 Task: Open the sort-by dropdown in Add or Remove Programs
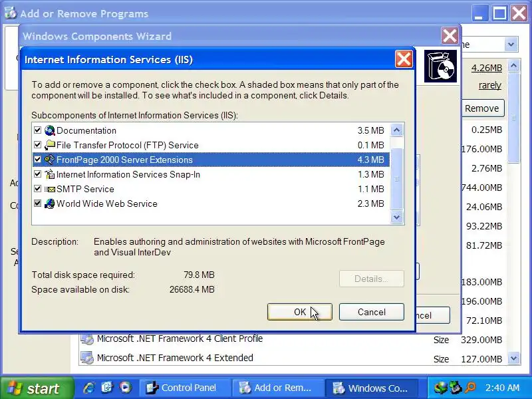[511, 45]
